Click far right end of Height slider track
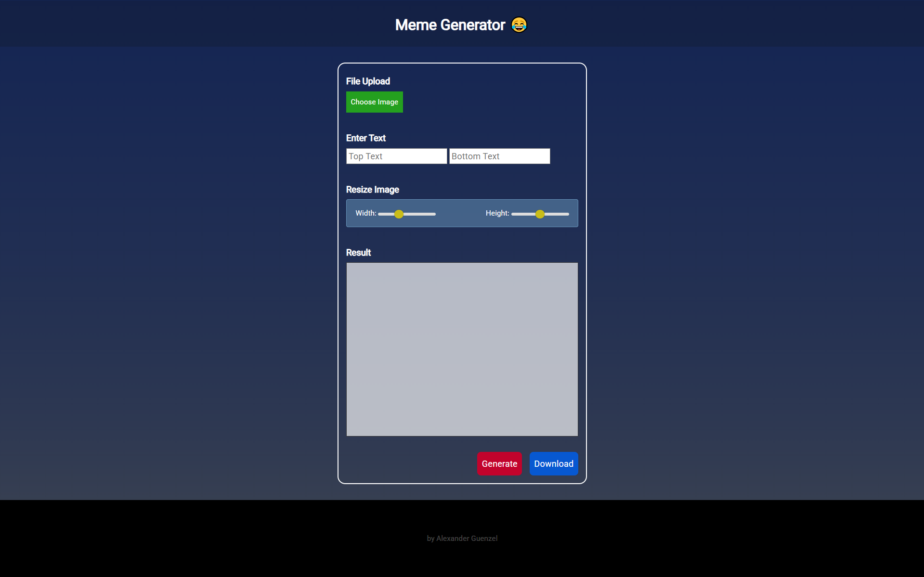 coord(567,214)
